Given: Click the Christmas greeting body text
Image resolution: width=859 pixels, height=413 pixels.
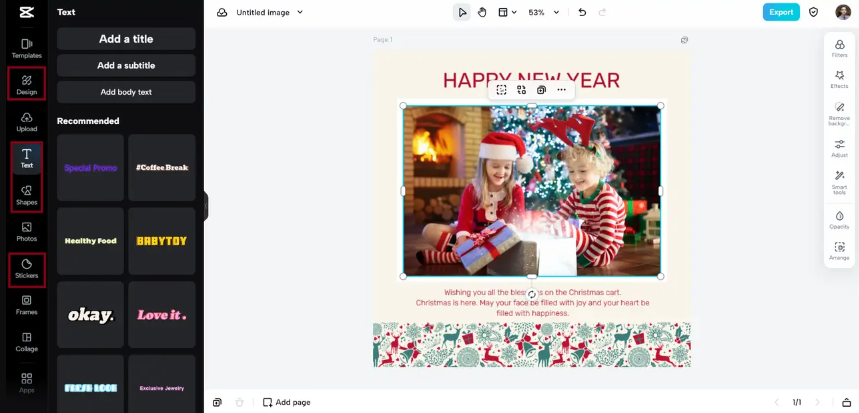Looking at the screenshot, I should point(532,303).
